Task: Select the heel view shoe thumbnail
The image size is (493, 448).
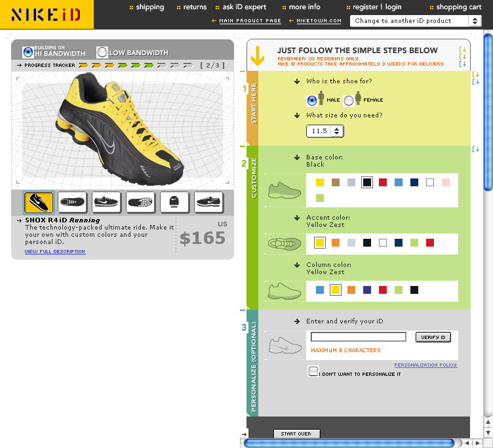Action: 174,202
